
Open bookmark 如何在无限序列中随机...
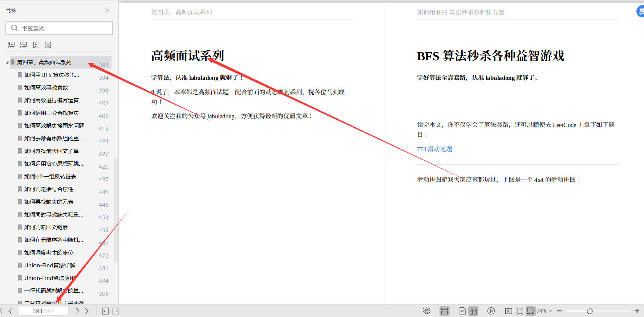pyautogui.click(x=54, y=240)
